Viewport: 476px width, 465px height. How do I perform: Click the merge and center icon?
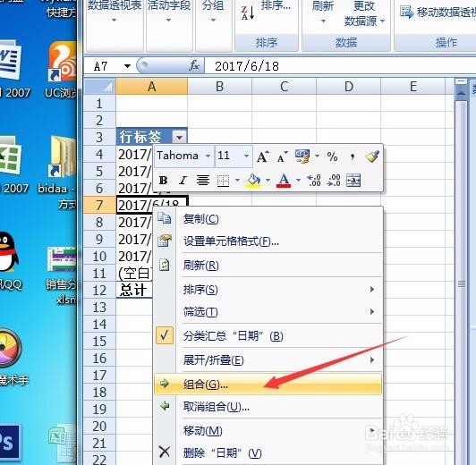[353, 181]
